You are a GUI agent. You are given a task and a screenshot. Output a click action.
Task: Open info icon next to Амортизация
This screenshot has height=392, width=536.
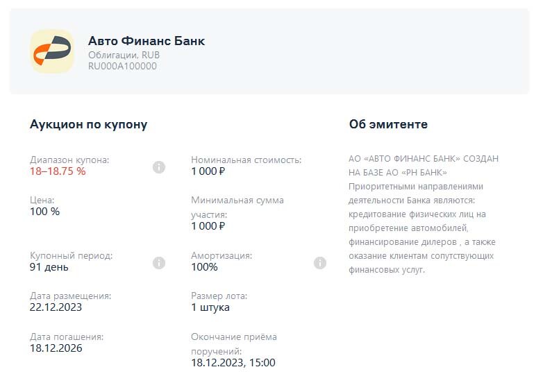click(320, 263)
